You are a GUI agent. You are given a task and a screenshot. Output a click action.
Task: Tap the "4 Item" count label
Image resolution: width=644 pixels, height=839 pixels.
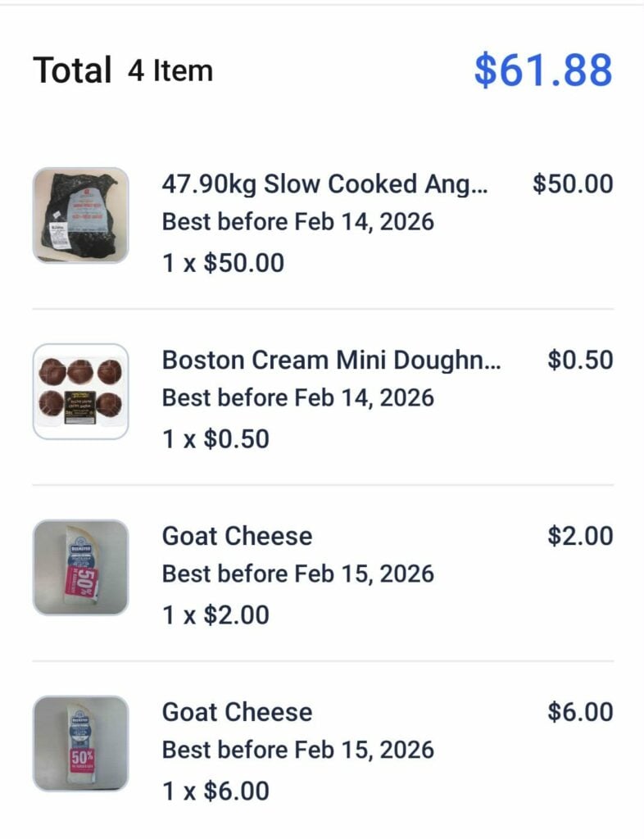click(x=170, y=70)
